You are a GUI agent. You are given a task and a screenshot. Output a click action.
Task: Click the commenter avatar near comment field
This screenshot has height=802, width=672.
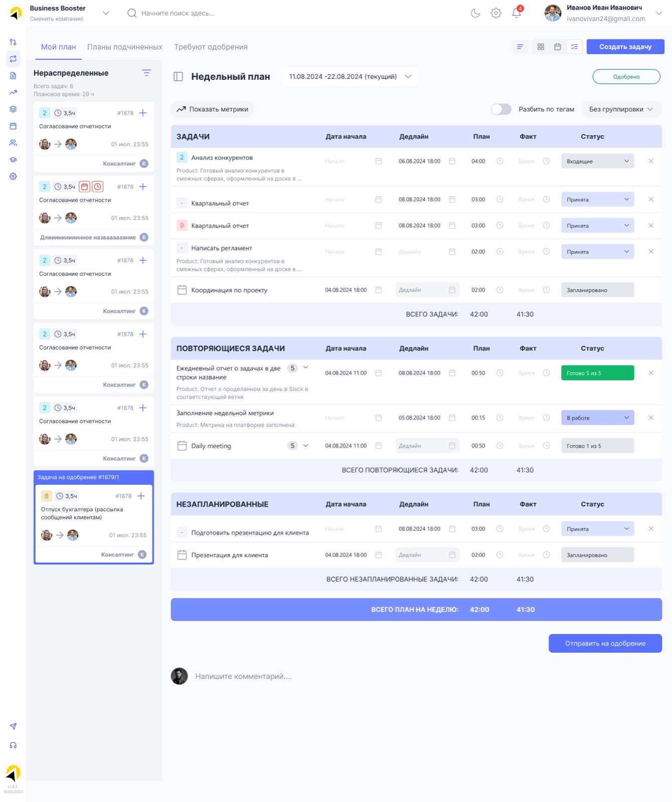[x=179, y=676]
